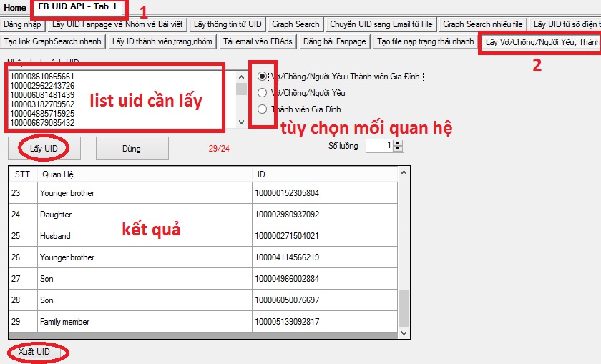Viewport: 601px width, 364px height.
Task: Click UID 100006679085432 in the list
Action: 42,123
